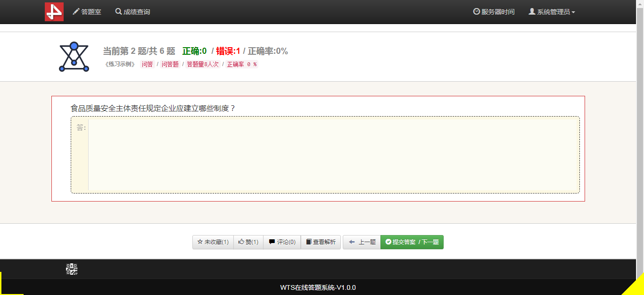This screenshot has width=644, height=295.
Task: Click the clock icon beside 服务器时间
Action: tap(476, 12)
